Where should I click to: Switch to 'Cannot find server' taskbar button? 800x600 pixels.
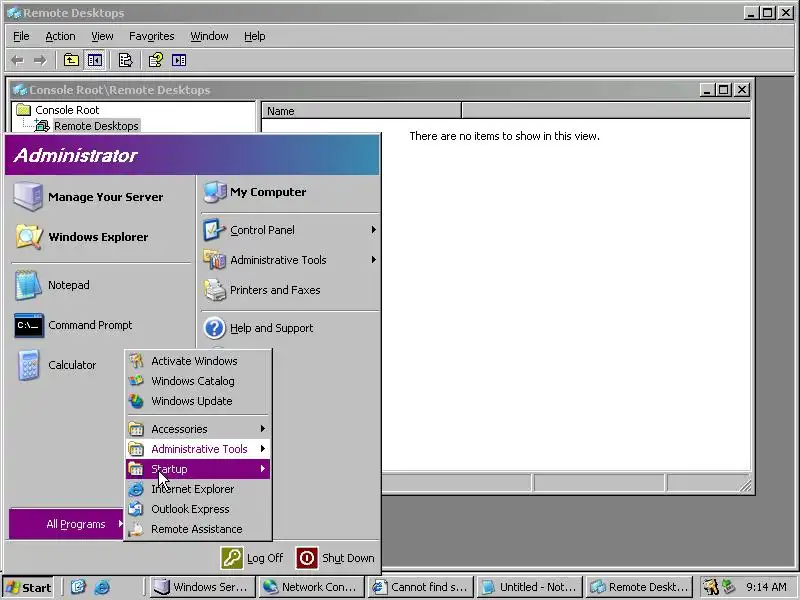(x=420, y=587)
